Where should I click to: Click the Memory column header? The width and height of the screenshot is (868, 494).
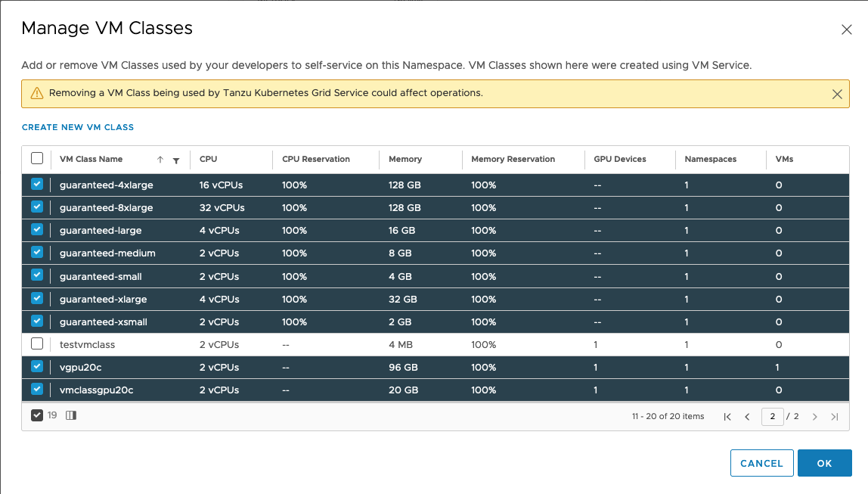click(x=405, y=160)
